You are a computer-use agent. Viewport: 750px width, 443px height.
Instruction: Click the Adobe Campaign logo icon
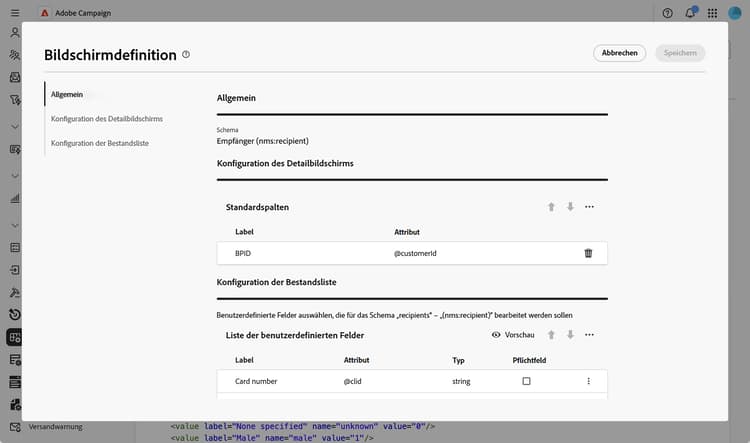[x=44, y=13]
